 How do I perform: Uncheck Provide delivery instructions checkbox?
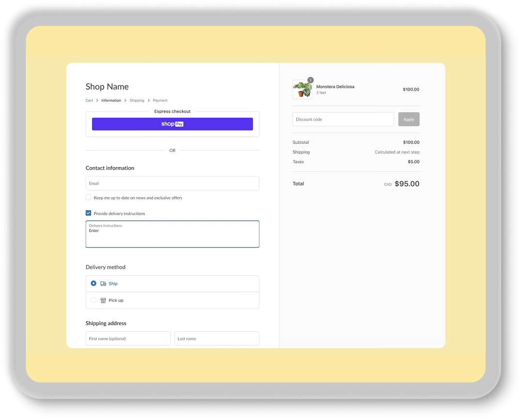[88, 213]
